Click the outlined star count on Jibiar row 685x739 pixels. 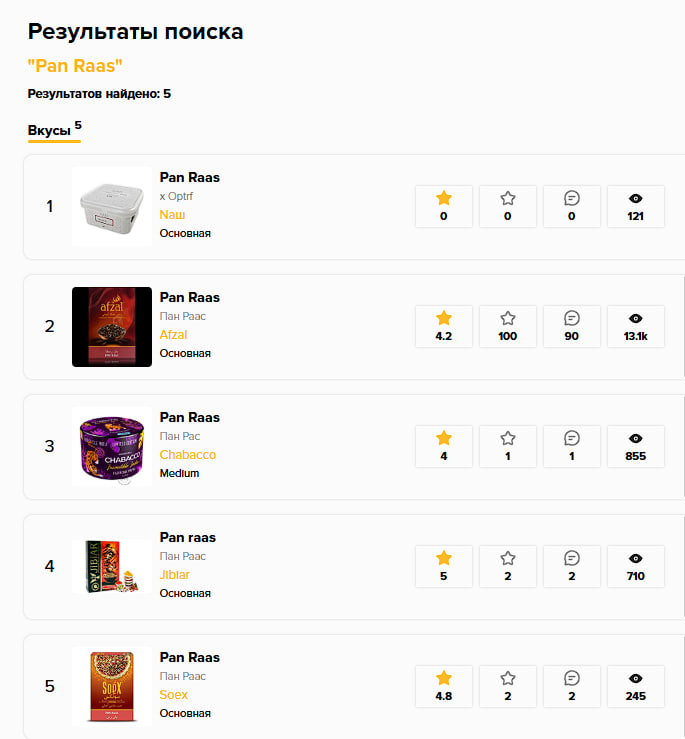coord(508,567)
